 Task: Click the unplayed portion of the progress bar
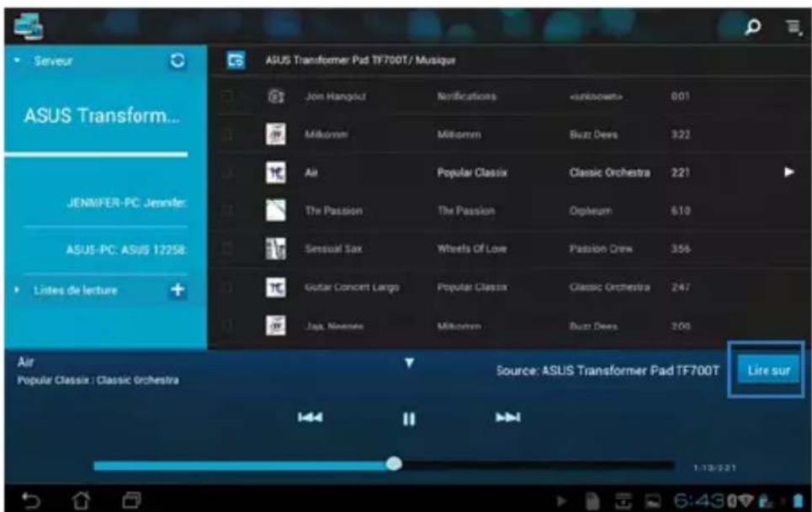(x=538, y=466)
